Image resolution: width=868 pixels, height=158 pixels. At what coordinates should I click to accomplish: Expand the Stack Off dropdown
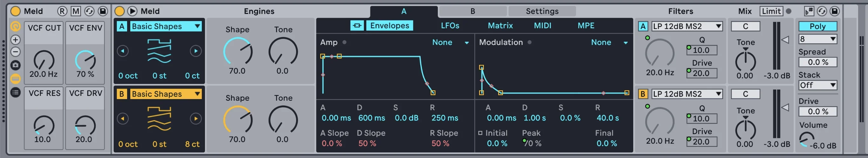tap(817, 85)
